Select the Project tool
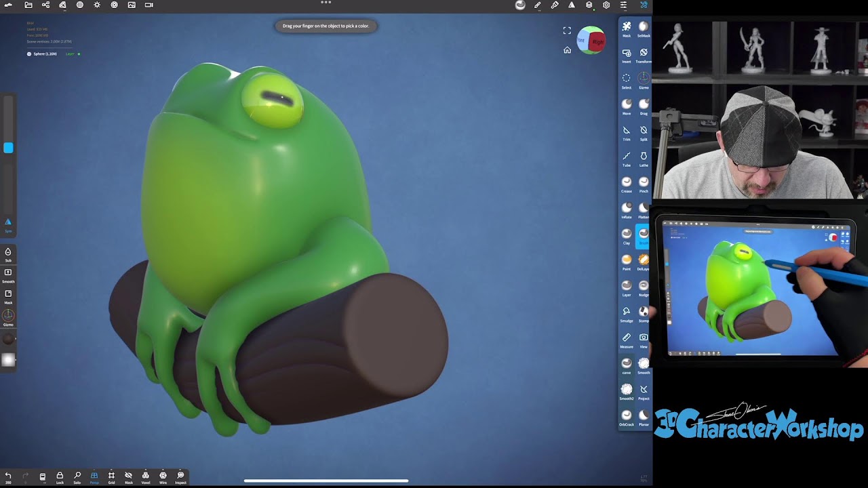Viewport: 868px width, 488px height. [644, 392]
